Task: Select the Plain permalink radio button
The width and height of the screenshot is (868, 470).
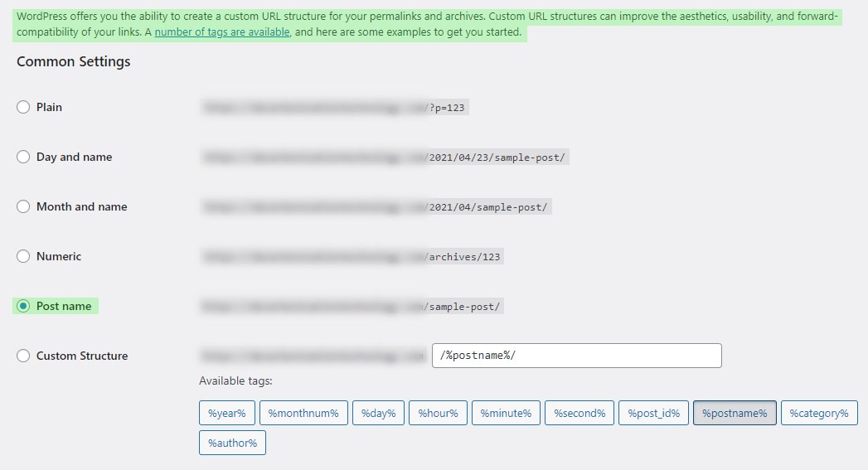Action: click(x=23, y=107)
